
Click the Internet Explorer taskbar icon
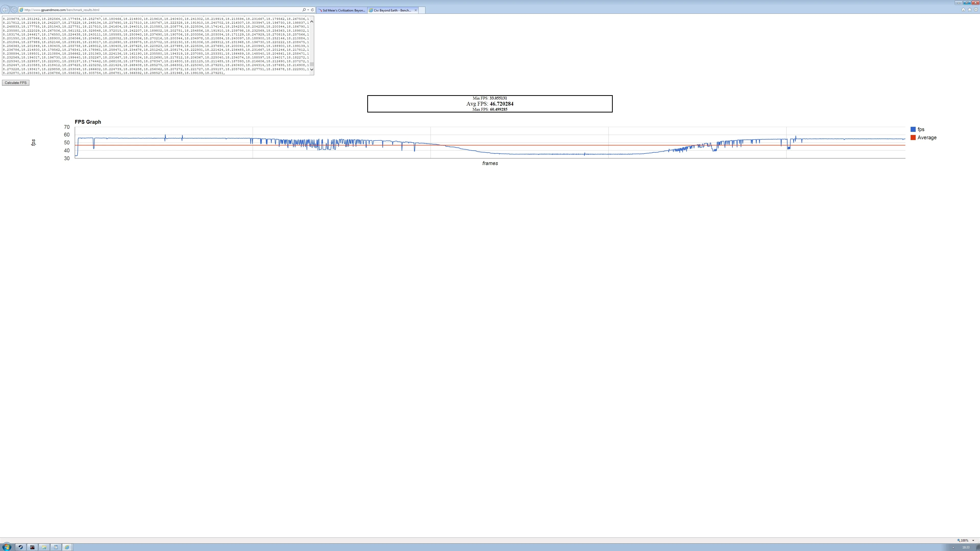pos(67,547)
